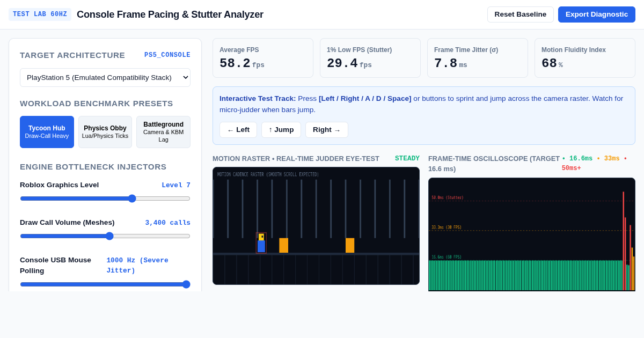Click the Jump button
The width and height of the screenshot is (644, 338).
(x=281, y=130)
